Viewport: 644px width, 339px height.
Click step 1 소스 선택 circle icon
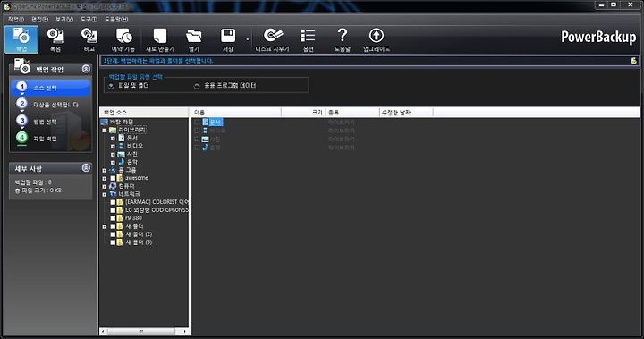coord(21,87)
